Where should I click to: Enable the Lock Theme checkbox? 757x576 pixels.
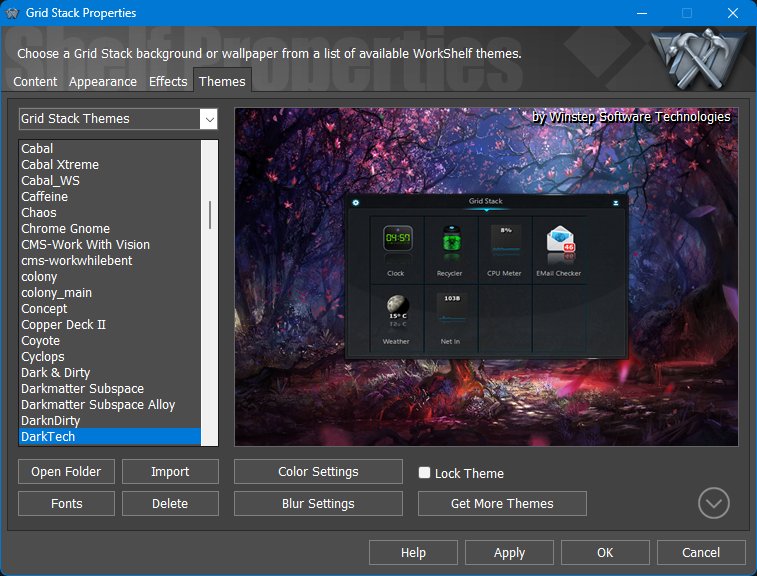pyautogui.click(x=424, y=472)
